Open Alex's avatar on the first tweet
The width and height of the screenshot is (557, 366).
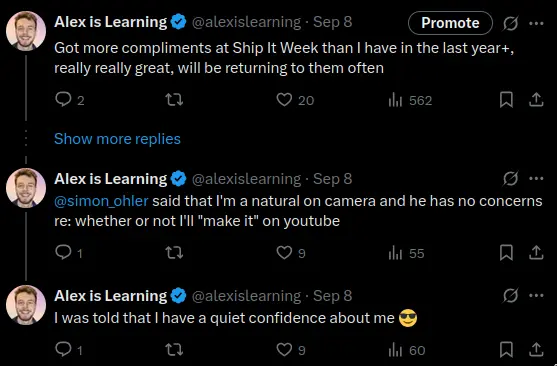tap(26, 31)
